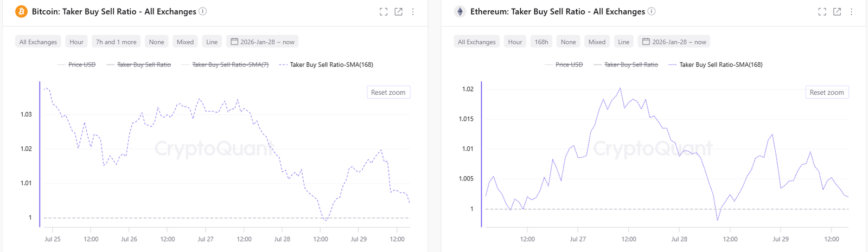
Task: Click calendar icon in Ethereum date range
Action: [x=646, y=42]
